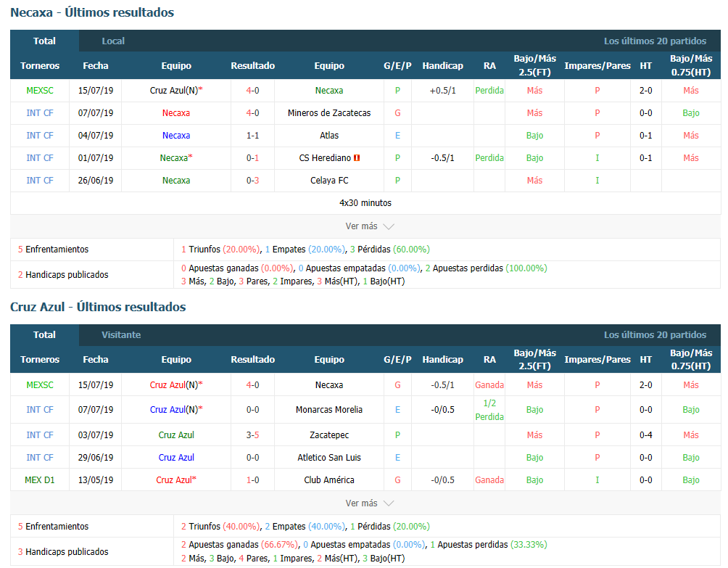Switch to the Visitante tab

[121, 335]
